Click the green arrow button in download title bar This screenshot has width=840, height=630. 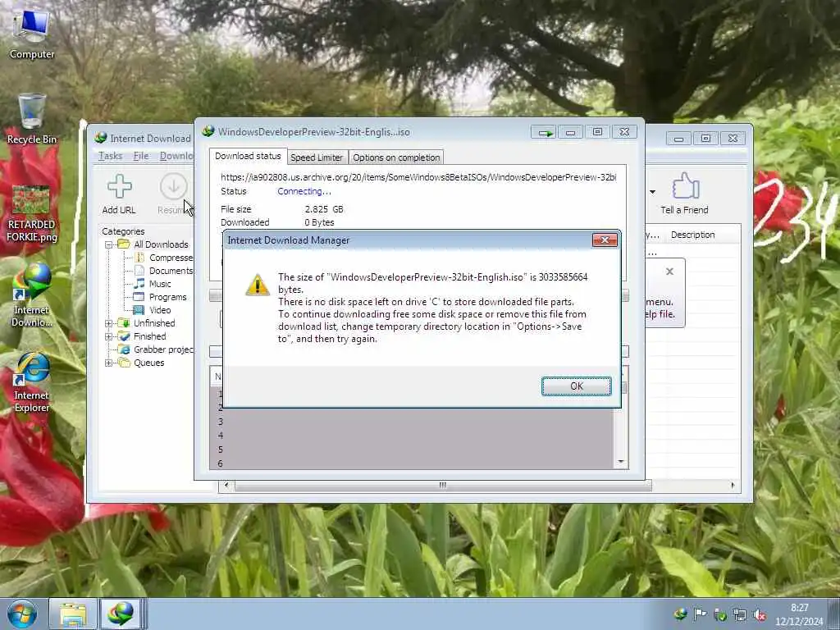pos(545,132)
